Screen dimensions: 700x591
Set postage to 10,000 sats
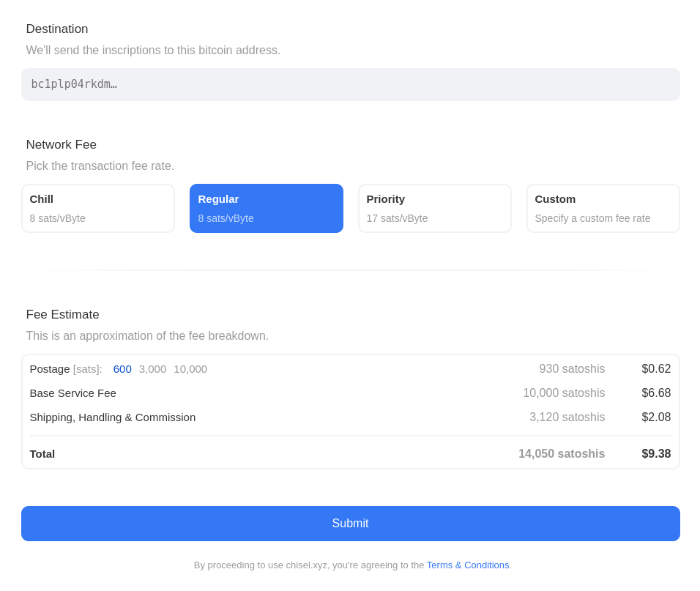[x=190, y=369]
